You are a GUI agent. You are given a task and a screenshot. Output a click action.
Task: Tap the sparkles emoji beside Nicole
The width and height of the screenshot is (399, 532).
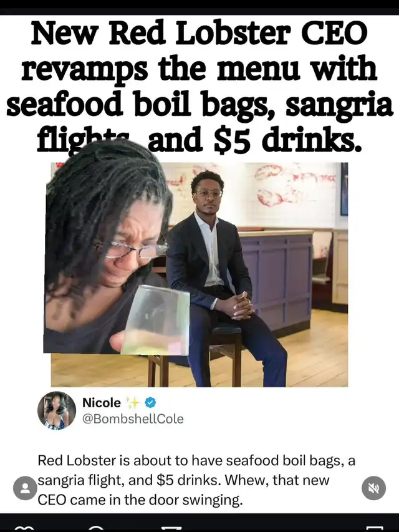click(x=132, y=402)
